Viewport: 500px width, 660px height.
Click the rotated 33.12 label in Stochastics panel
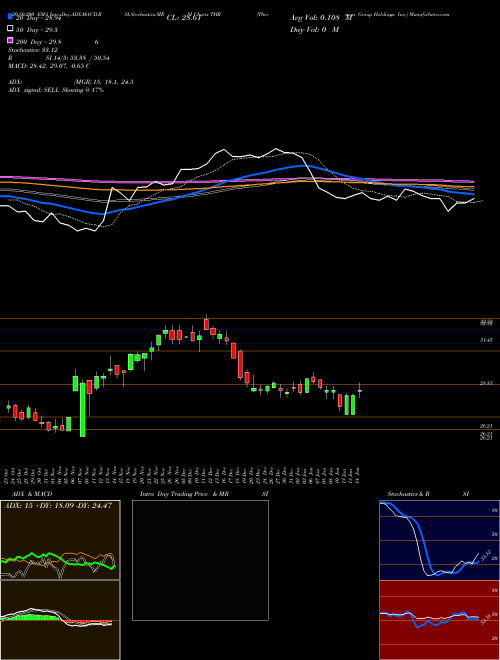[485, 556]
